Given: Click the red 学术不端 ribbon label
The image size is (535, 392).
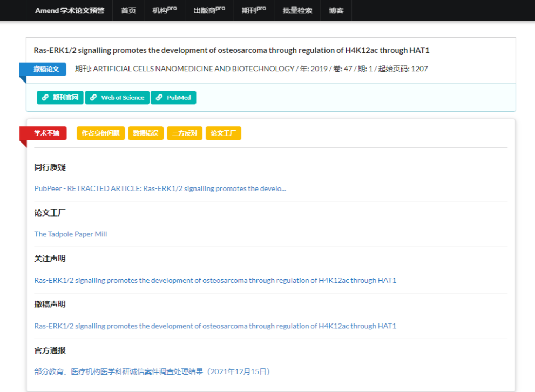Looking at the screenshot, I should (x=43, y=133).
